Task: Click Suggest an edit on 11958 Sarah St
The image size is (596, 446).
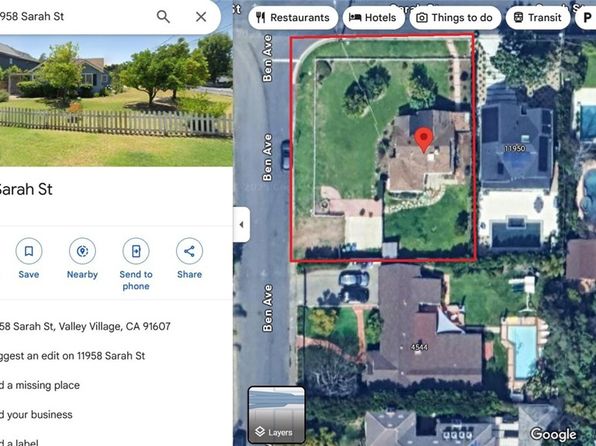Action: 72,356
